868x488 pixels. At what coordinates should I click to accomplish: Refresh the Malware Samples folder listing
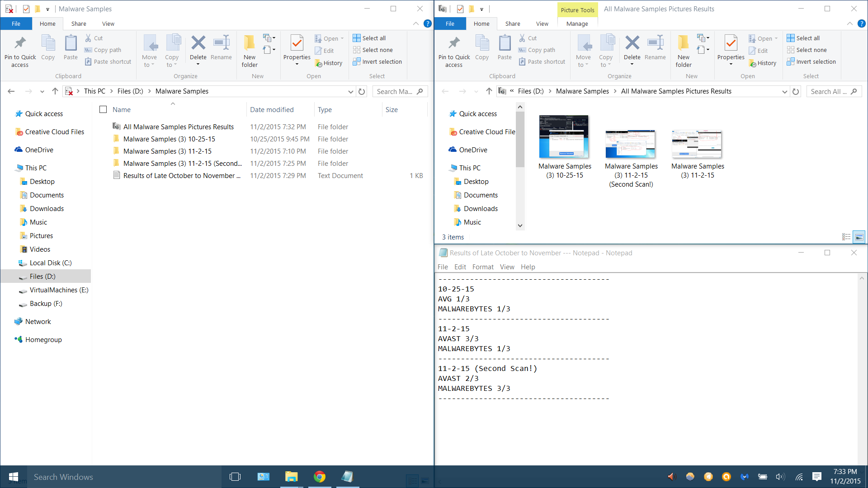(362, 92)
